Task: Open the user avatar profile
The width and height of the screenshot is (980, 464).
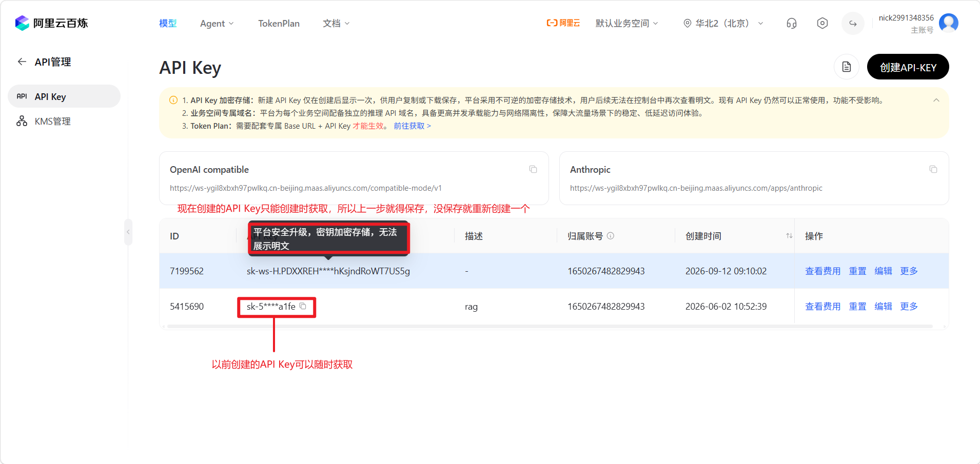Action: tap(949, 23)
